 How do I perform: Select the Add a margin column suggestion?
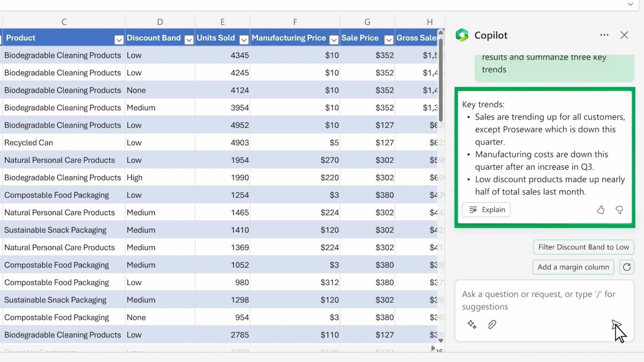coord(573,267)
